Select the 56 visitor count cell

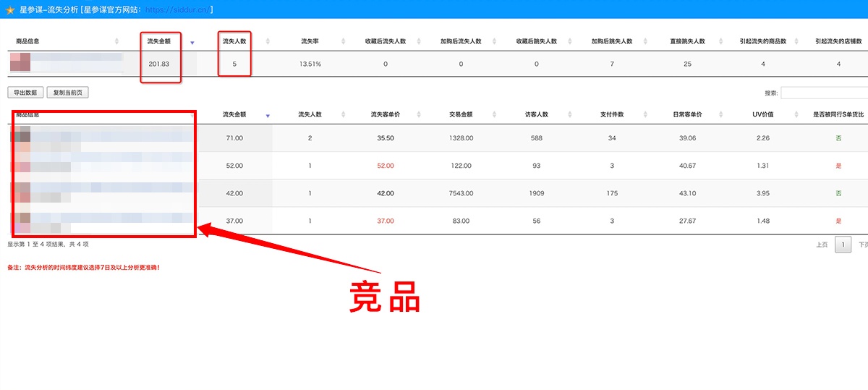[x=536, y=221]
